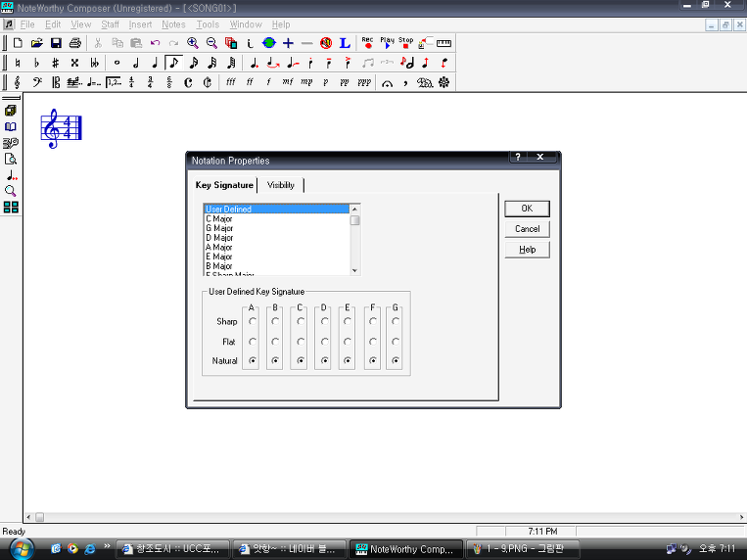Image resolution: width=747 pixels, height=560 pixels.
Task: Set note E to Flat
Action: pos(348,342)
